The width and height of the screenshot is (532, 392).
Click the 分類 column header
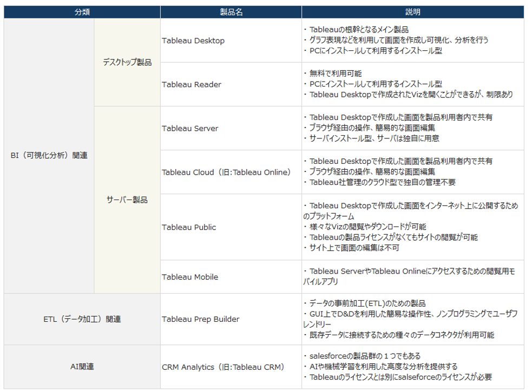[x=82, y=12]
